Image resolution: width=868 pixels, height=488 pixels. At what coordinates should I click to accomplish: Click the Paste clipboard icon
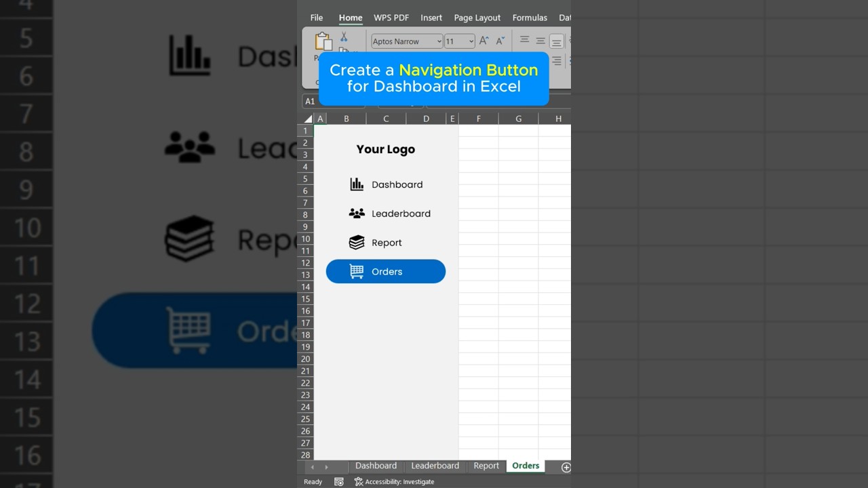coord(323,41)
